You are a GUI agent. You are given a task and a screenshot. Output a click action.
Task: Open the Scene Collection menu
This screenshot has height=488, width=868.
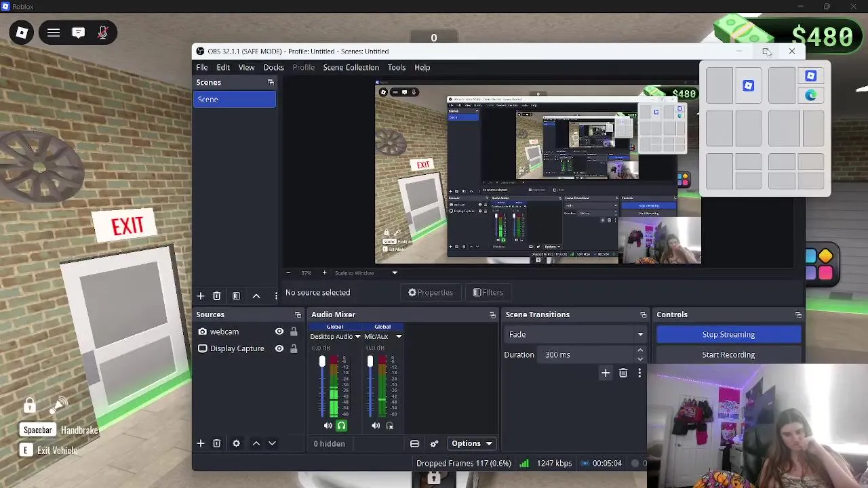pyautogui.click(x=351, y=67)
